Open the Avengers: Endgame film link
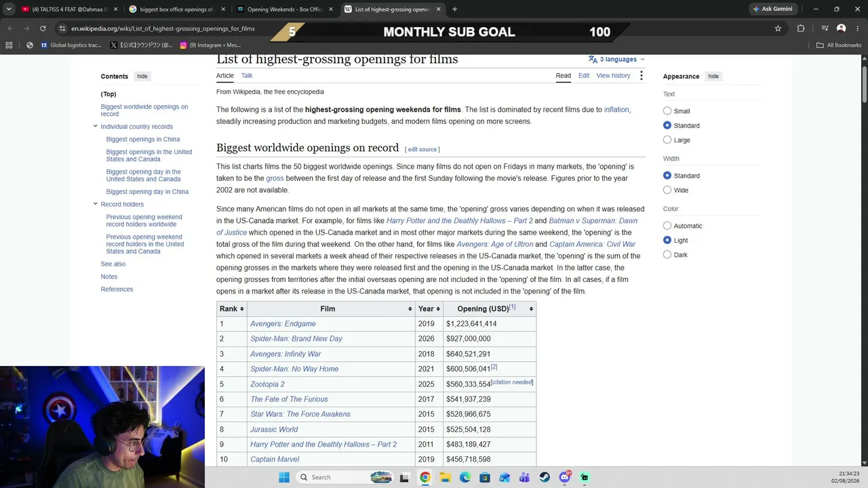This screenshot has width=868, height=488. pyautogui.click(x=283, y=324)
